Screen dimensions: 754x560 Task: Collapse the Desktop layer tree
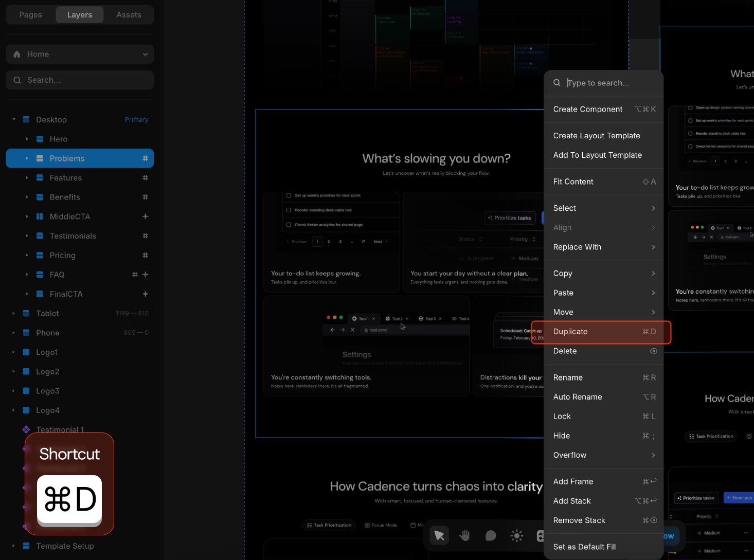coord(13,119)
